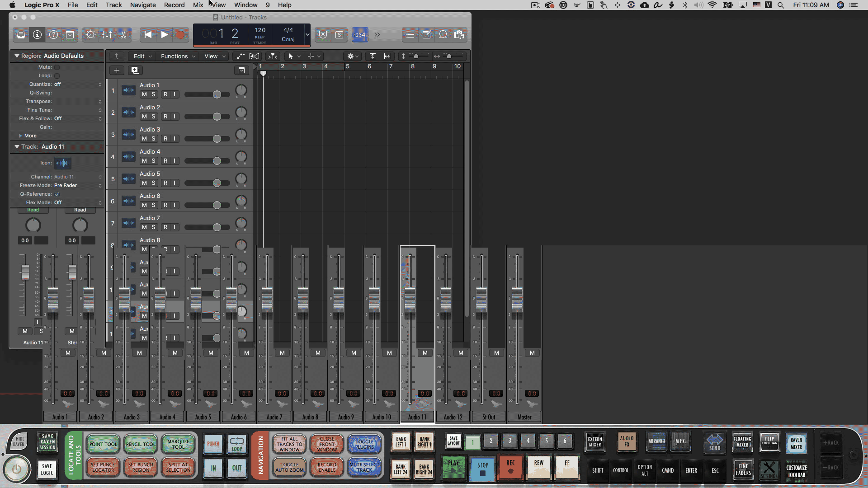This screenshot has height=488, width=868.
Task: Open the View dropdown in Tracks area
Action: pos(215,56)
